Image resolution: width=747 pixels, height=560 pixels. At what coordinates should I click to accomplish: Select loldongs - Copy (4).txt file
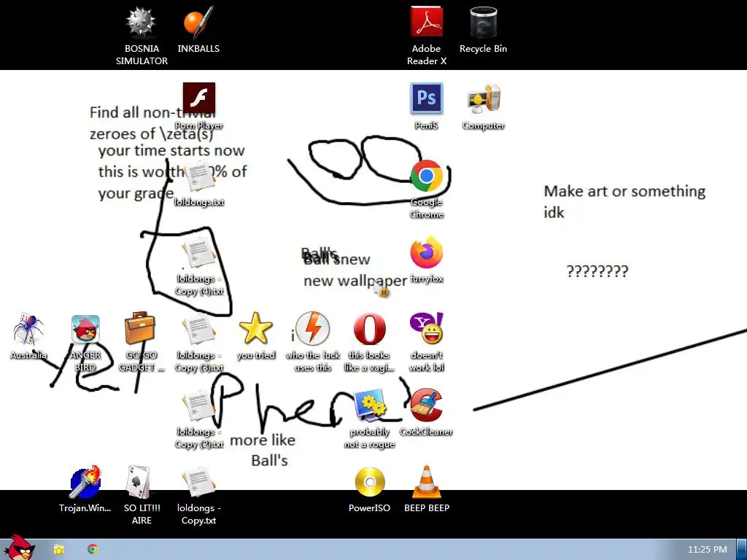pos(198,267)
